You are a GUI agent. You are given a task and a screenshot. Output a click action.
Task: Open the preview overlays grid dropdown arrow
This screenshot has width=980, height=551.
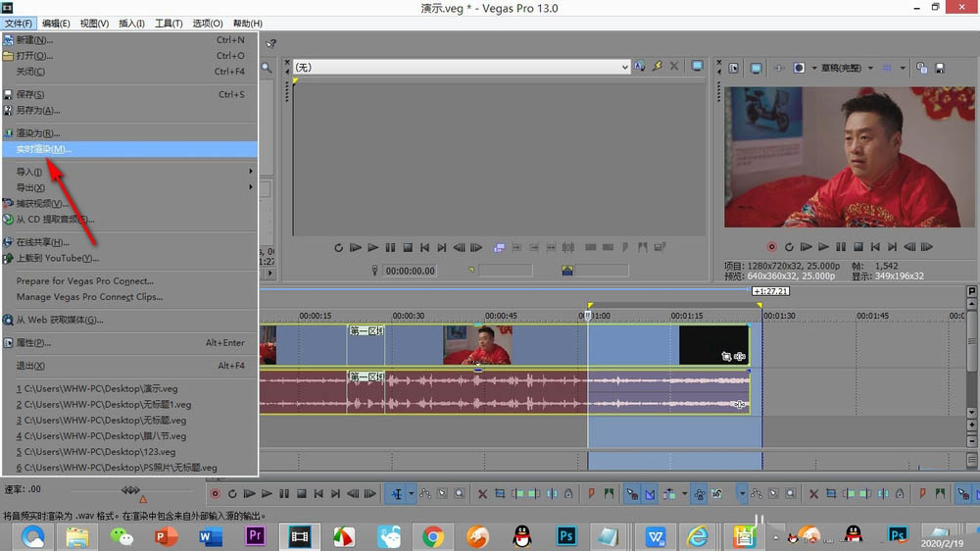tap(902, 68)
